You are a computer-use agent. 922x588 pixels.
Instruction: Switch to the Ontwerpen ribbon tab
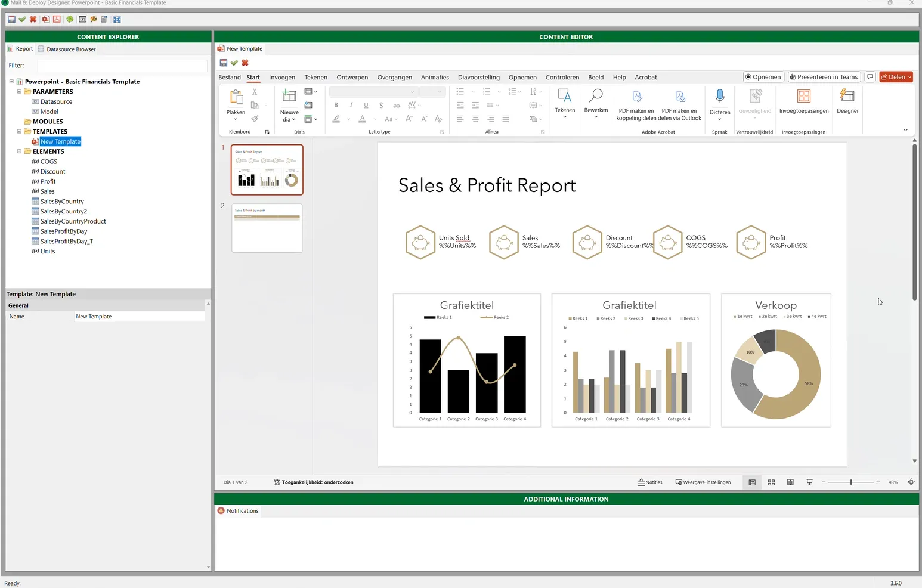click(x=352, y=78)
